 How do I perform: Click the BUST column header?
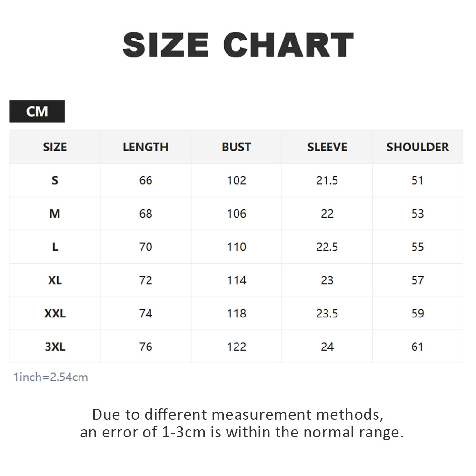[x=237, y=147]
